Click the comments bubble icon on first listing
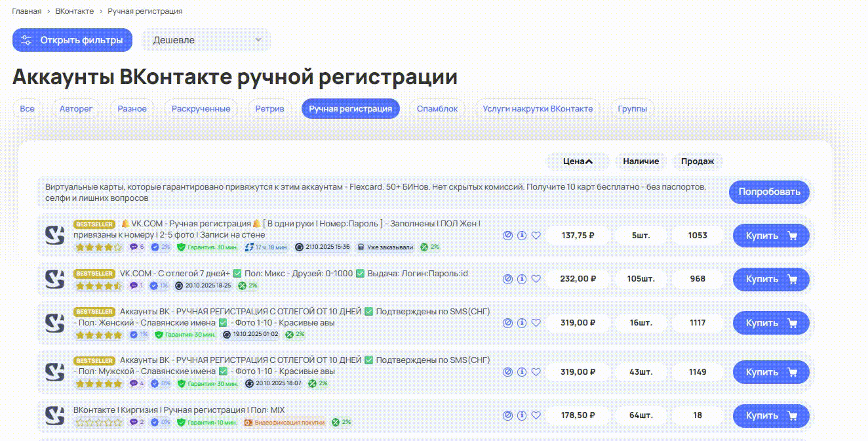This screenshot has width=868, height=441. [134, 247]
